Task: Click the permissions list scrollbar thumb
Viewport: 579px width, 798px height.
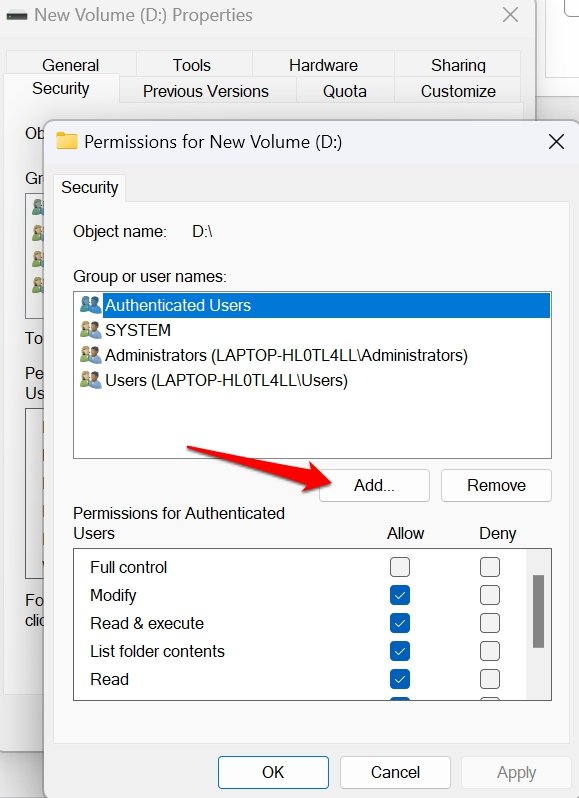Action: point(538,611)
